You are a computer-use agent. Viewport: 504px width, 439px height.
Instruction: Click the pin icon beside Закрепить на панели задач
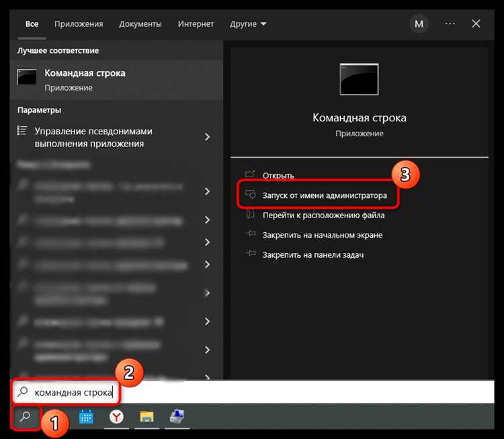251,254
